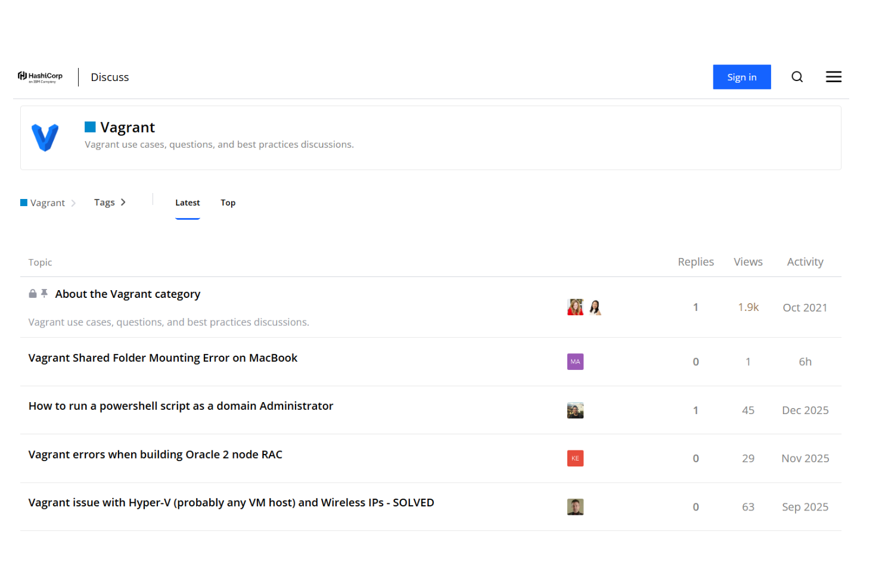882x588 pixels.
Task: Click the Sep 2025 activity date
Action: (805, 507)
